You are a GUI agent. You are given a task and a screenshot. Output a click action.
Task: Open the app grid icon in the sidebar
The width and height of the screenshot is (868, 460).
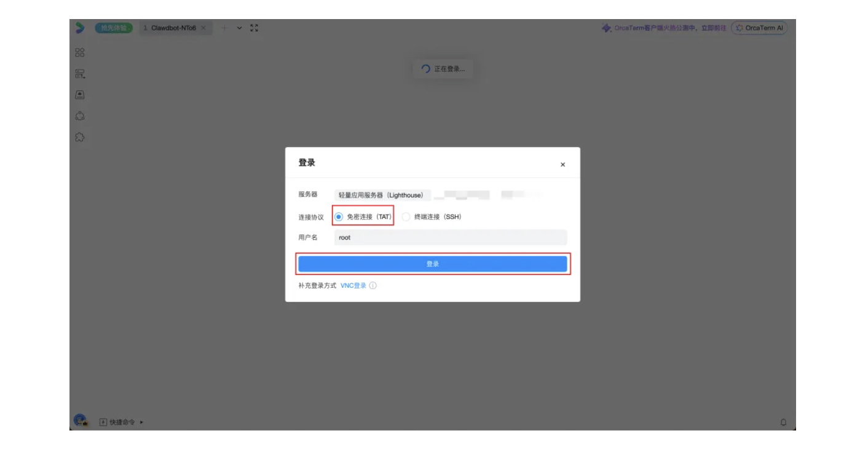click(80, 53)
